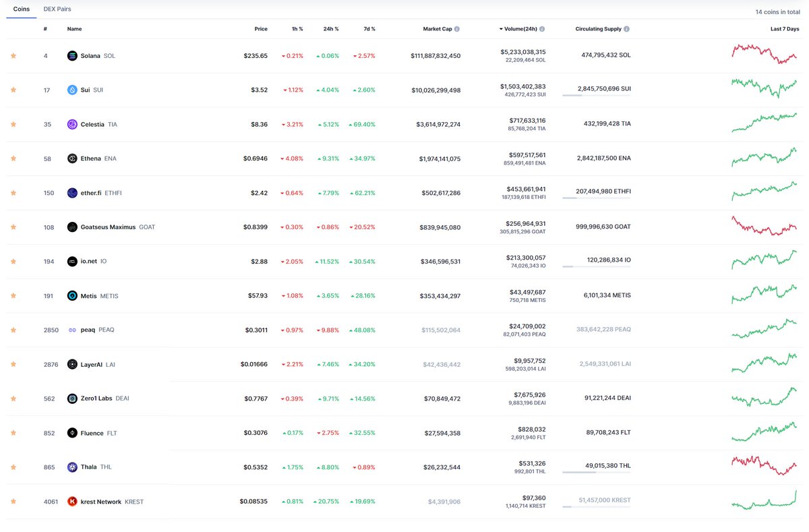The image size is (809, 532).
Task: Open the ether.fi coin logo
Action: (72, 193)
